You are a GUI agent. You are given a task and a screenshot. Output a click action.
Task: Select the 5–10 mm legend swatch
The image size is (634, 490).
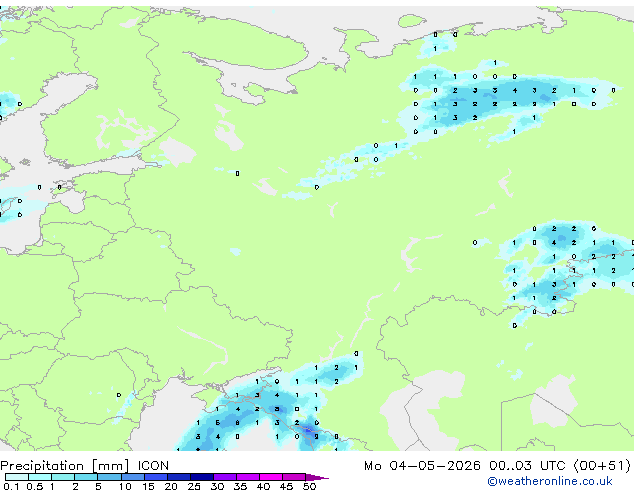coord(110,477)
